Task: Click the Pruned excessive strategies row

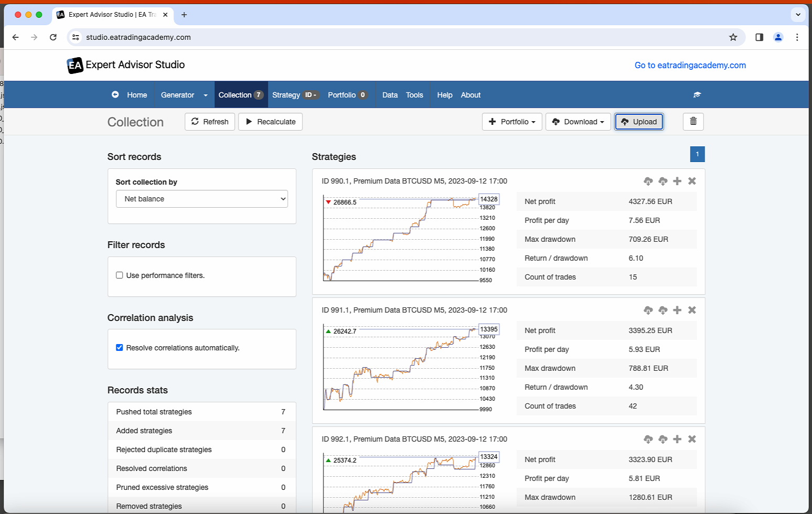Action: tap(202, 487)
